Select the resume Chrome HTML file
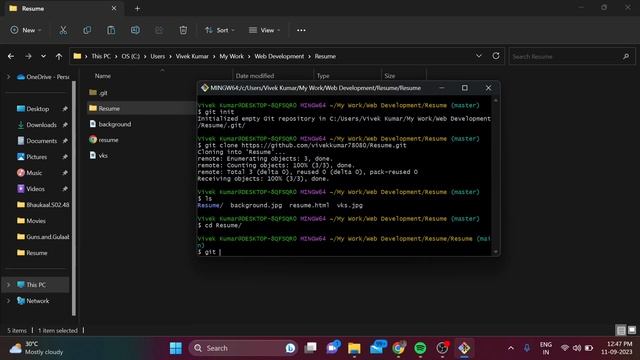 coord(108,140)
